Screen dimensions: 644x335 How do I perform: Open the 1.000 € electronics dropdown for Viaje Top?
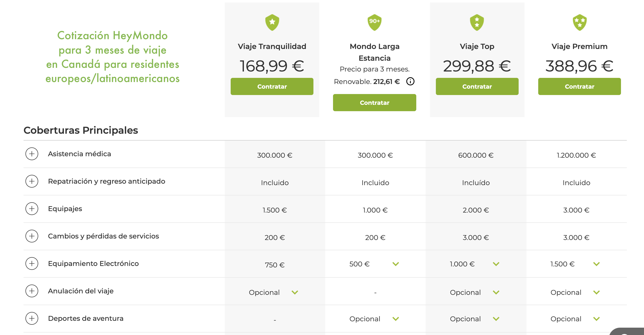(x=496, y=264)
